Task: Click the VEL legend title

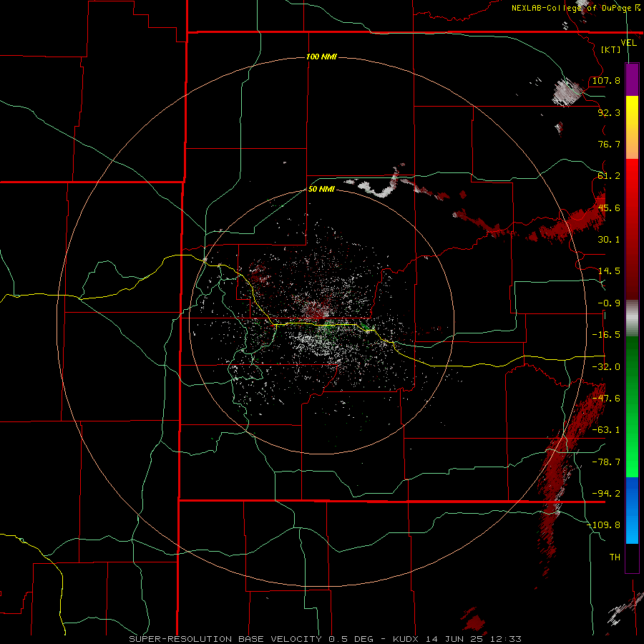Action: point(628,42)
